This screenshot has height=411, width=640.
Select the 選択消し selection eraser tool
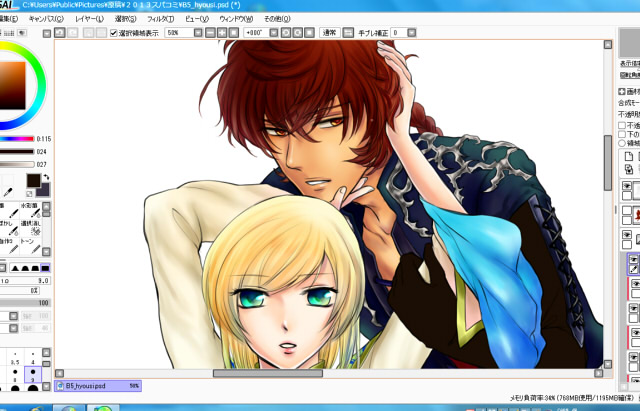[x=31, y=228]
